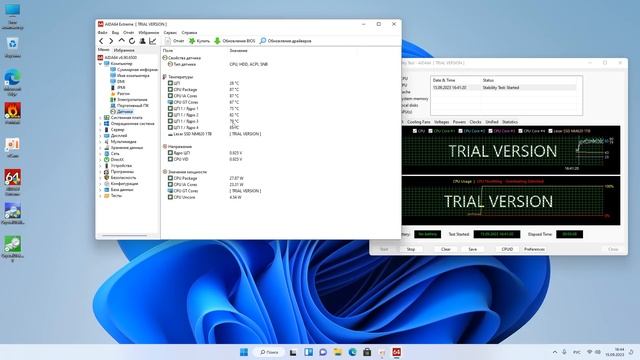Expand the Мультимедиа tree node
The width and height of the screenshot is (640, 360).
point(100,142)
